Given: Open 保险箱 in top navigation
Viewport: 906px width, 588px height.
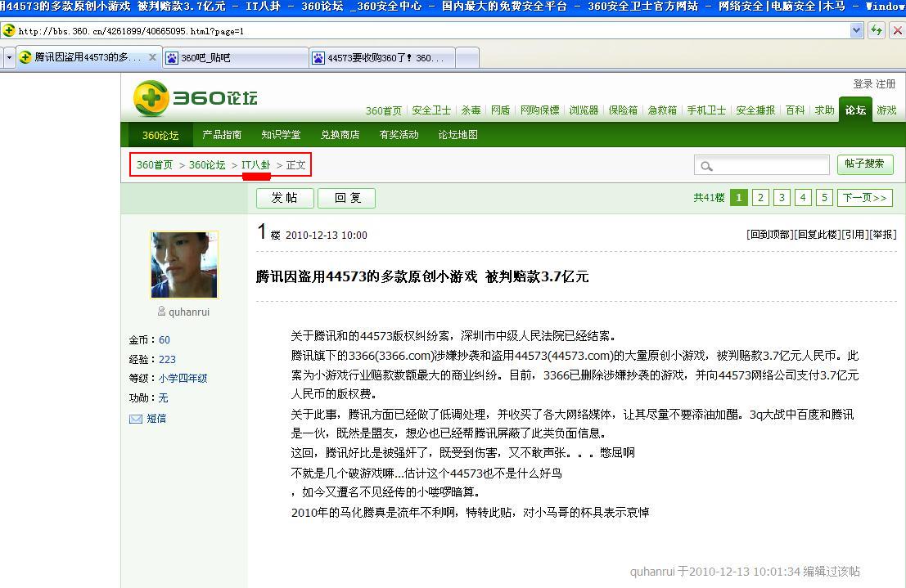Looking at the screenshot, I should click(623, 110).
